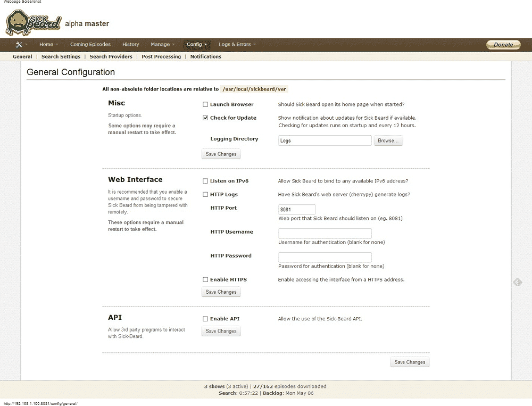Viewport: 532px width, 406px height.
Task: Click the Donate button
Action: click(x=503, y=45)
